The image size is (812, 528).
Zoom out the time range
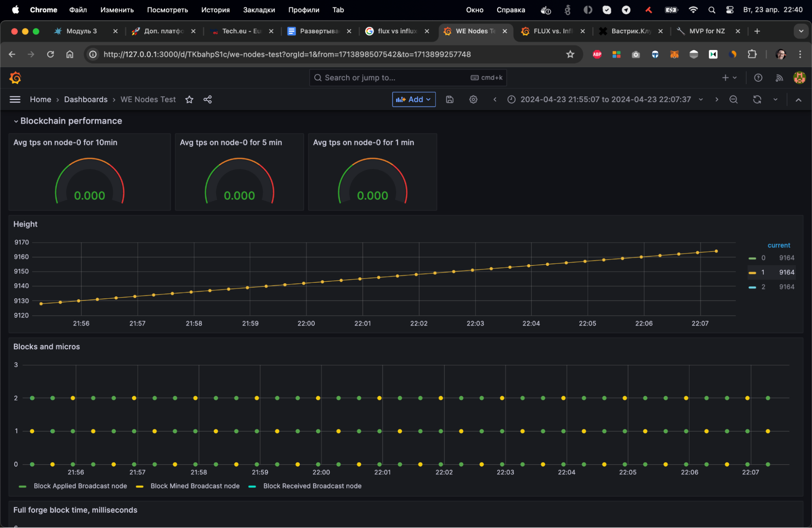click(733, 100)
